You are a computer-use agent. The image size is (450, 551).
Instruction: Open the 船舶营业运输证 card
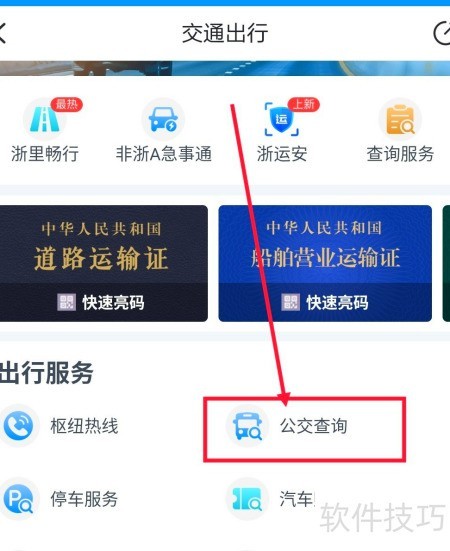(x=325, y=263)
